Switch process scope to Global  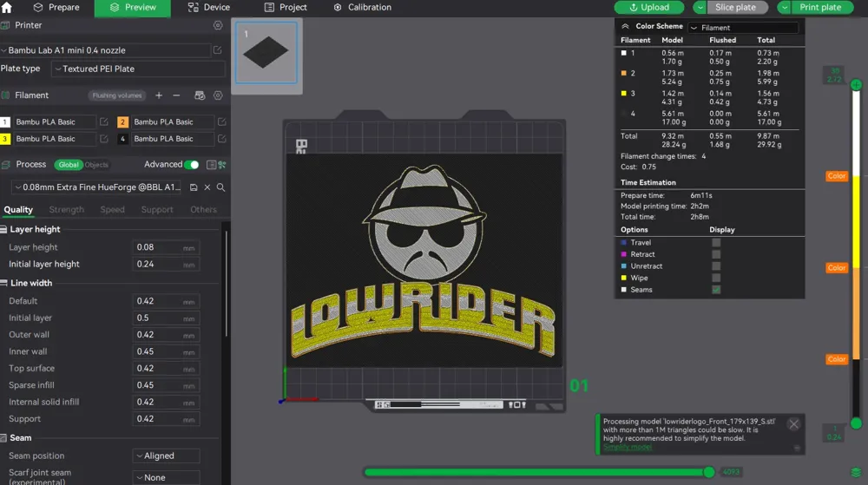[68, 165]
